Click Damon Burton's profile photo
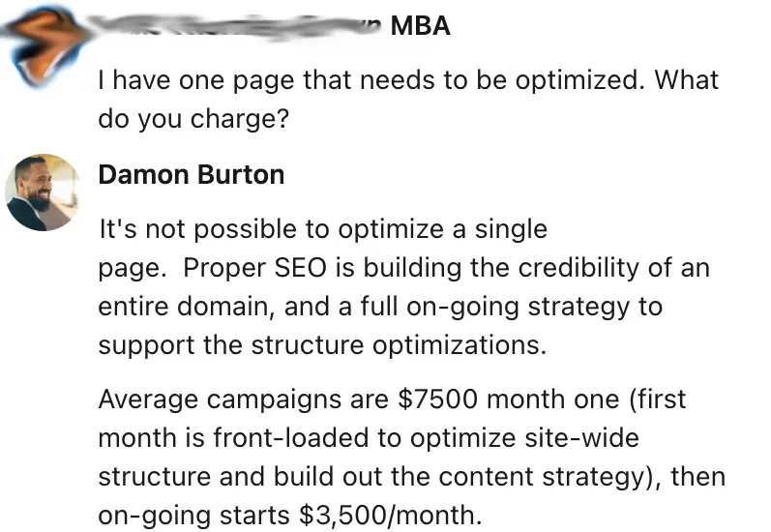The image size is (771, 532). click(x=43, y=191)
